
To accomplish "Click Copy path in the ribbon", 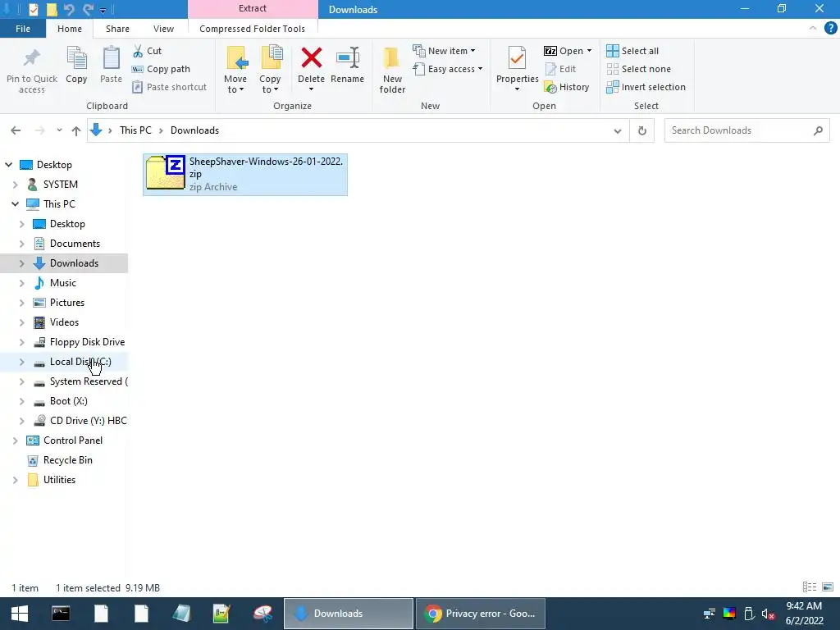I will (x=162, y=69).
